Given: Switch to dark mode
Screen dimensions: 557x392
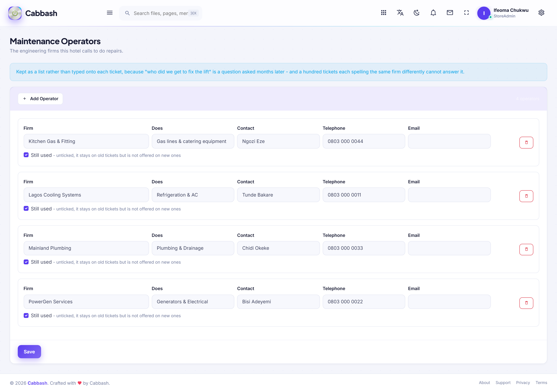Looking at the screenshot, I should (x=417, y=13).
